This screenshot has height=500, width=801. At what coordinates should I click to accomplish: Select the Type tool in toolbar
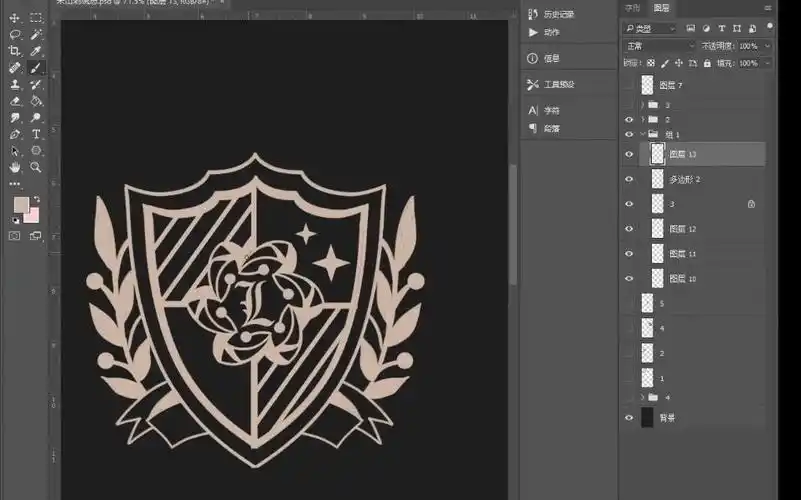tap(36, 134)
